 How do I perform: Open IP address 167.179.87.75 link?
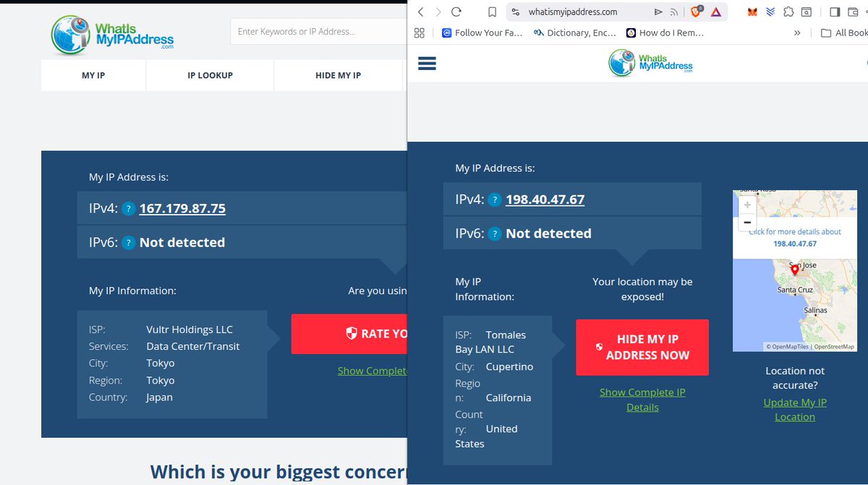click(182, 208)
